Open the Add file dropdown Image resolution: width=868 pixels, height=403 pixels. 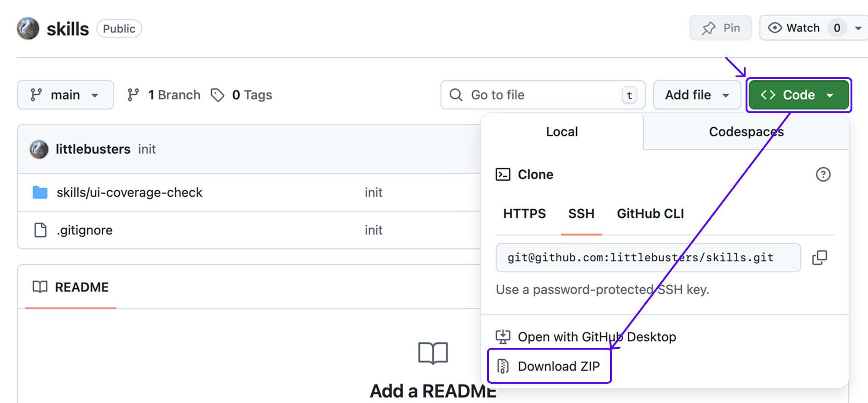tap(697, 95)
